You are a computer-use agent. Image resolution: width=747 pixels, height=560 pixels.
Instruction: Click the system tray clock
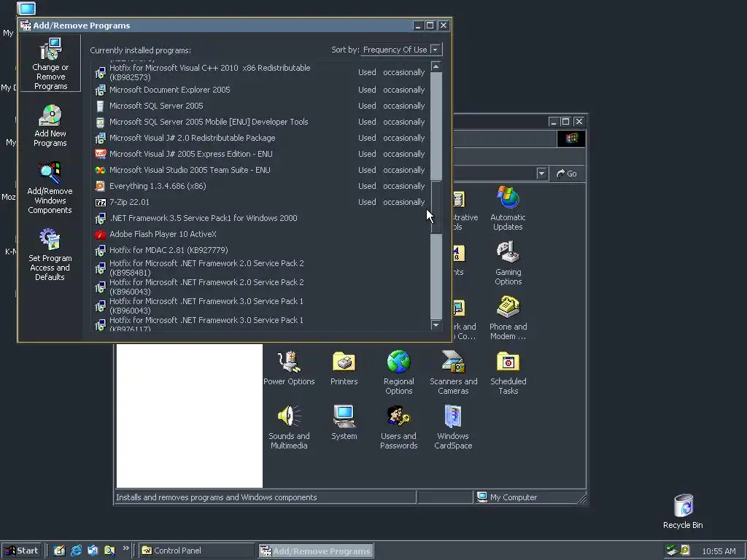click(x=719, y=551)
